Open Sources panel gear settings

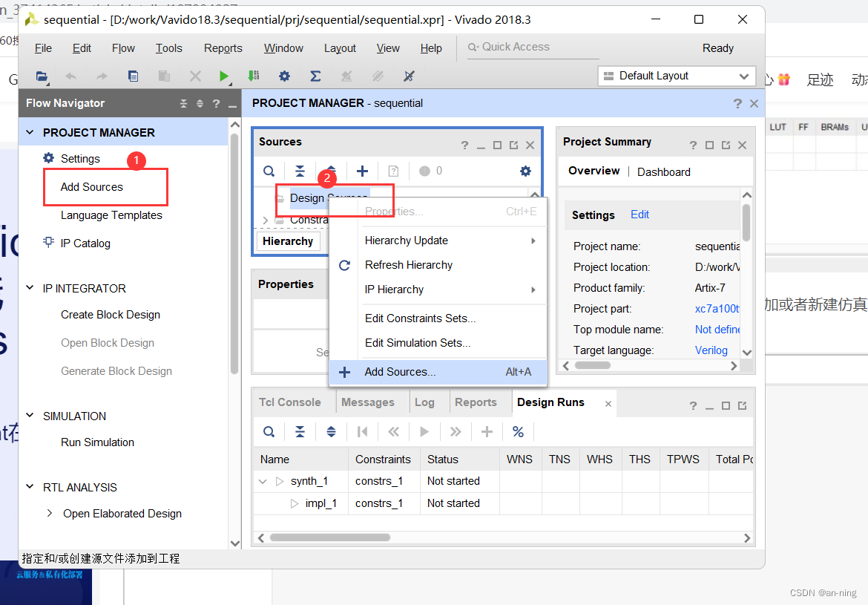[525, 171]
